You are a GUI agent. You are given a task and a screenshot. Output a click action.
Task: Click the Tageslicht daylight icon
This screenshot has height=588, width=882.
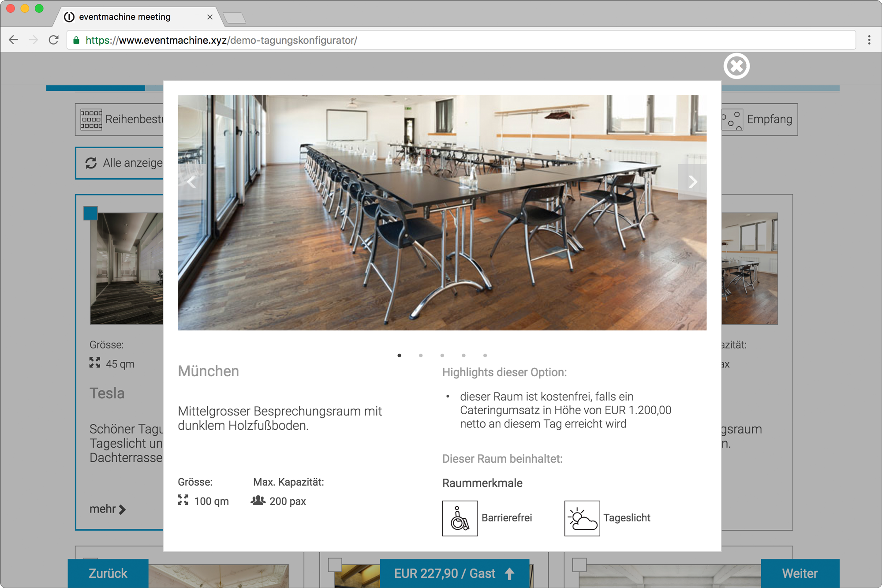tap(582, 518)
